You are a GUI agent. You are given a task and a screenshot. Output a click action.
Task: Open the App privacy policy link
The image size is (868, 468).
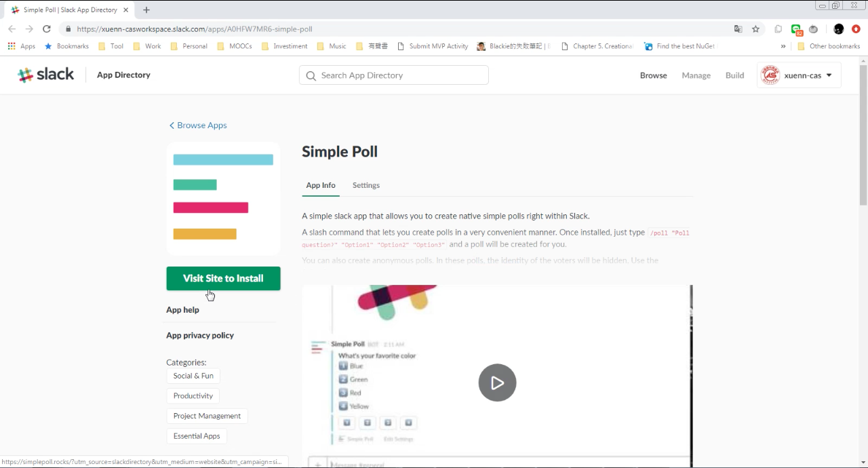(200, 336)
